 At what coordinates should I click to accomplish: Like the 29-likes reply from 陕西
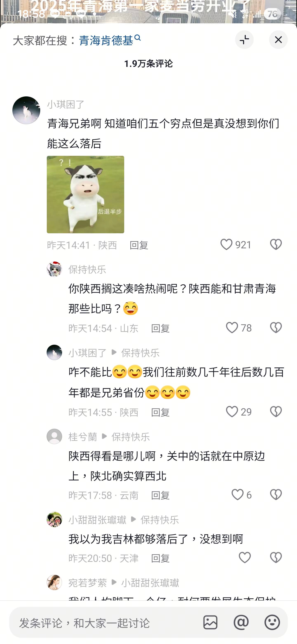(x=232, y=412)
